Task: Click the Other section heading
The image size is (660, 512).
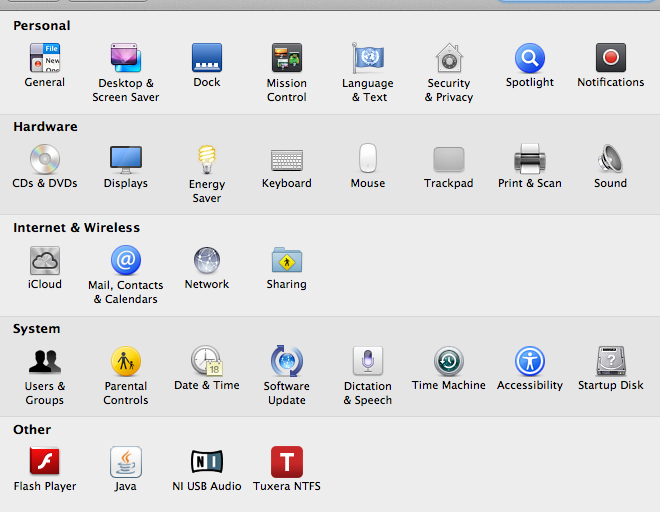Action: 32,429
